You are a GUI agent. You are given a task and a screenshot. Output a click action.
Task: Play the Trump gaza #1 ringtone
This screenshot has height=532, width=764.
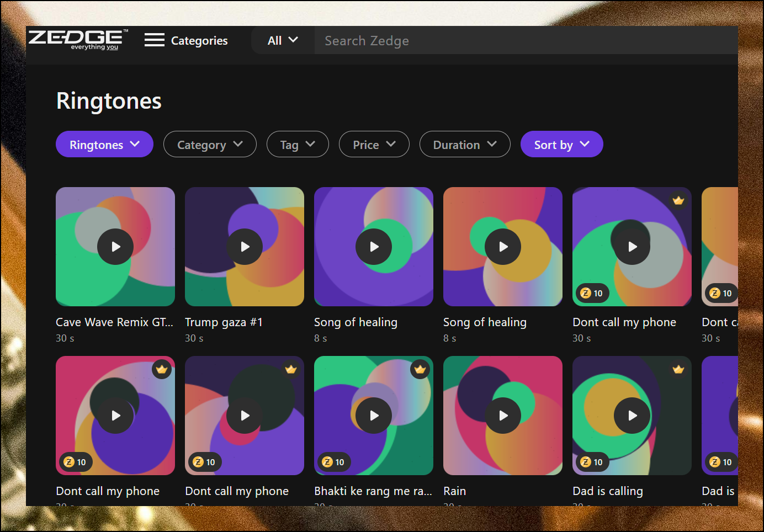pyautogui.click(x=245, y=247)
